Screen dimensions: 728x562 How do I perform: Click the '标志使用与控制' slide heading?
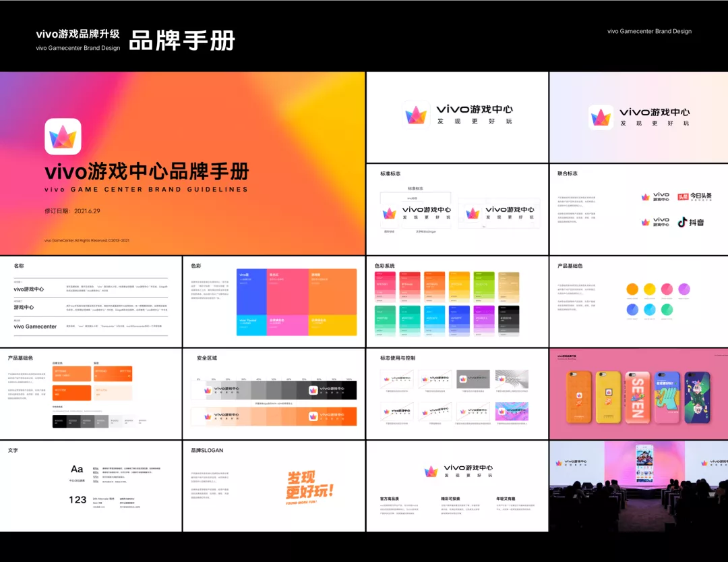(x=398, y=358)
